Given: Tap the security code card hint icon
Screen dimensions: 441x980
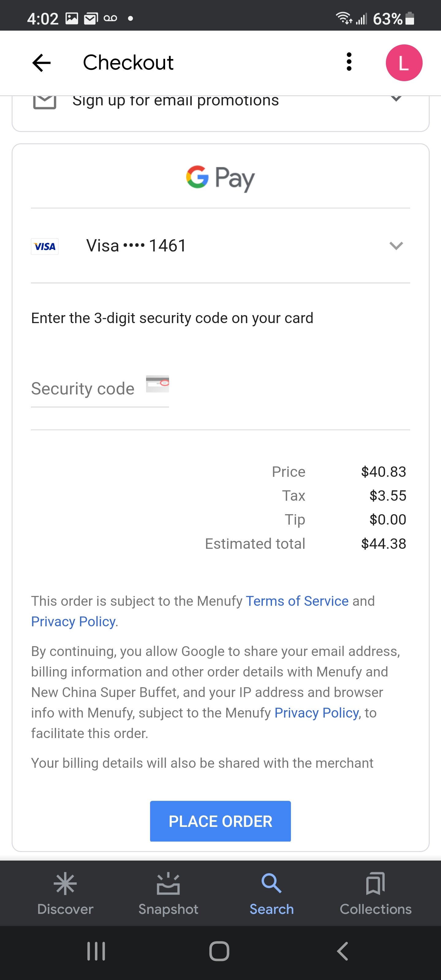Looking at the screenshot, I should click(157, 383).
